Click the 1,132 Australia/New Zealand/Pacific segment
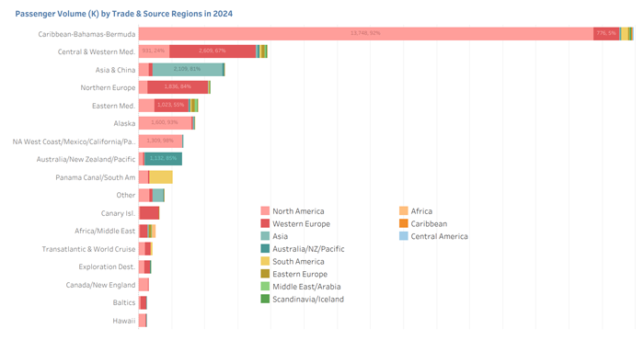Image resolution: width=644 pixels, height=340 pixels. (x=163, y=159)
